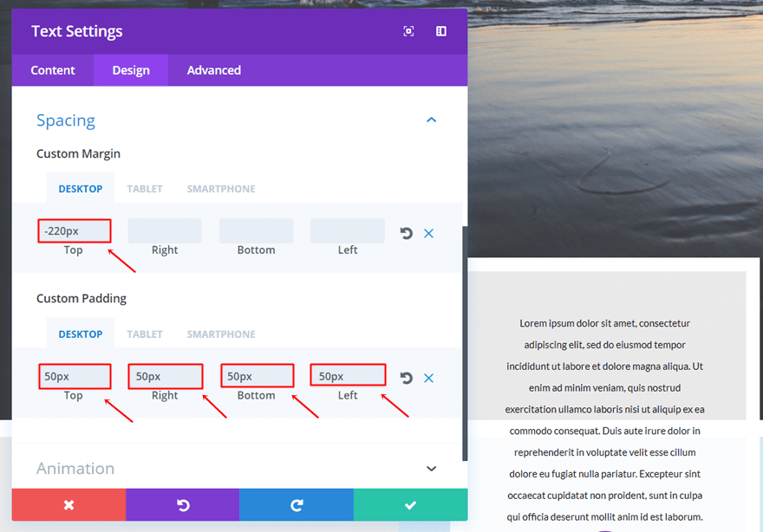
Task: Collapse the Spacing section
Action: click(x=431, y=120)
